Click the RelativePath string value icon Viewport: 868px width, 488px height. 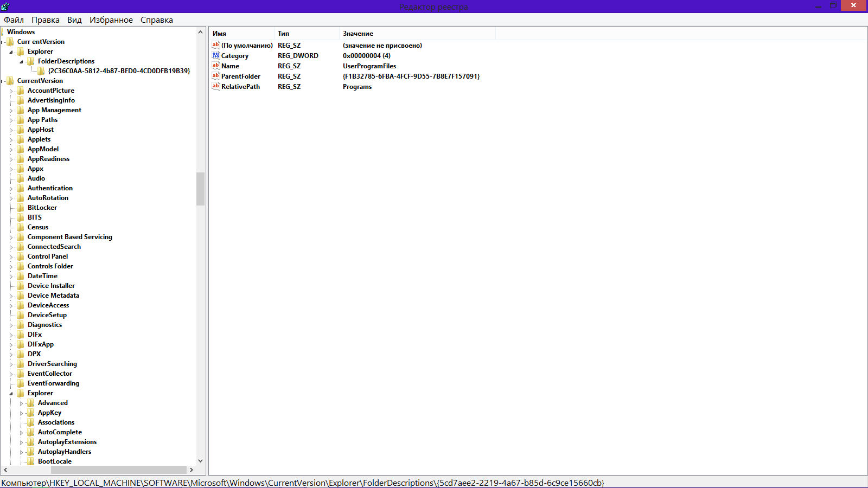216,86
